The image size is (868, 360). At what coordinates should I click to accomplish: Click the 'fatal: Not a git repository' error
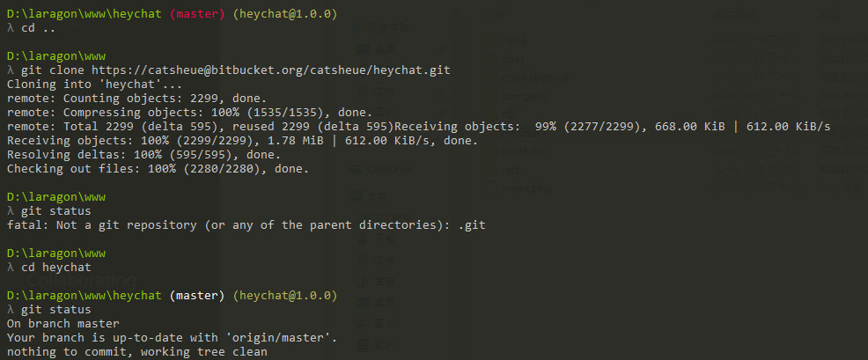[246, 224]
